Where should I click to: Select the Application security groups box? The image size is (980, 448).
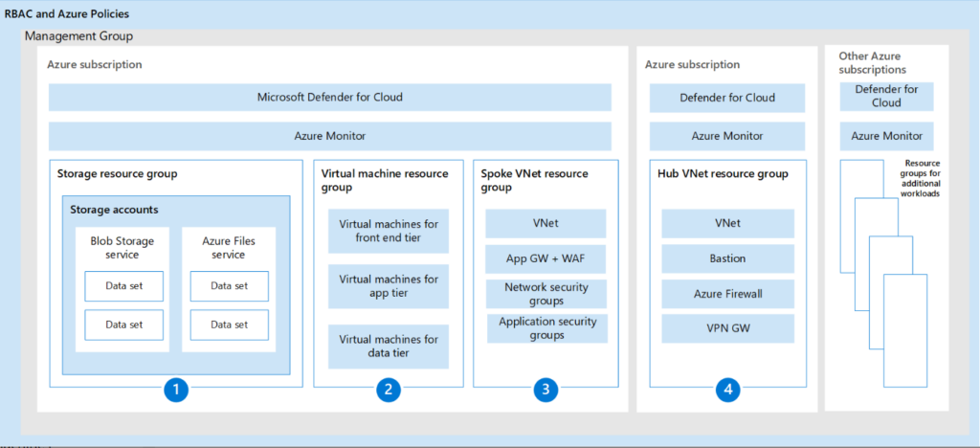click(x=546, y=328)
